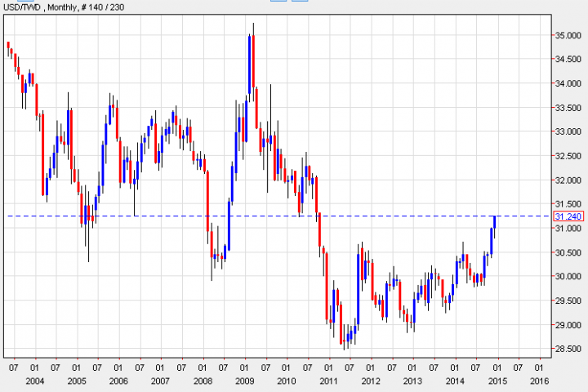Click the 2004 year label on time axis
Screen dimensions: 588x392
(x=35, y=381)
